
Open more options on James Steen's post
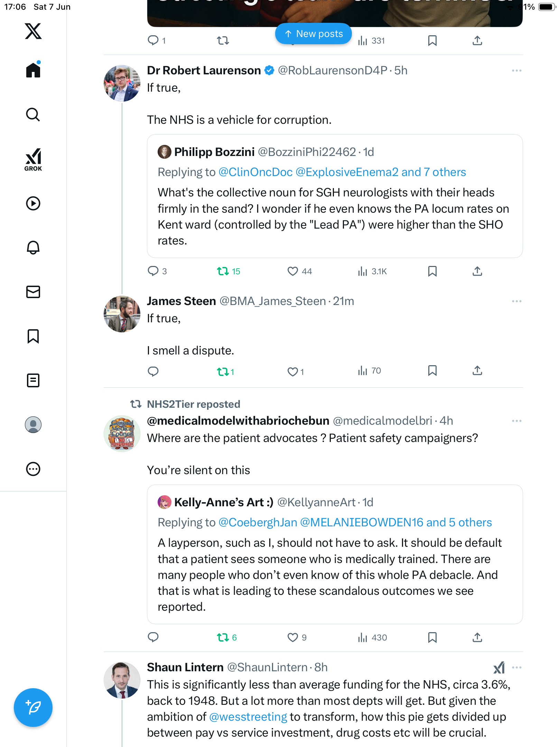coord(516,301)
